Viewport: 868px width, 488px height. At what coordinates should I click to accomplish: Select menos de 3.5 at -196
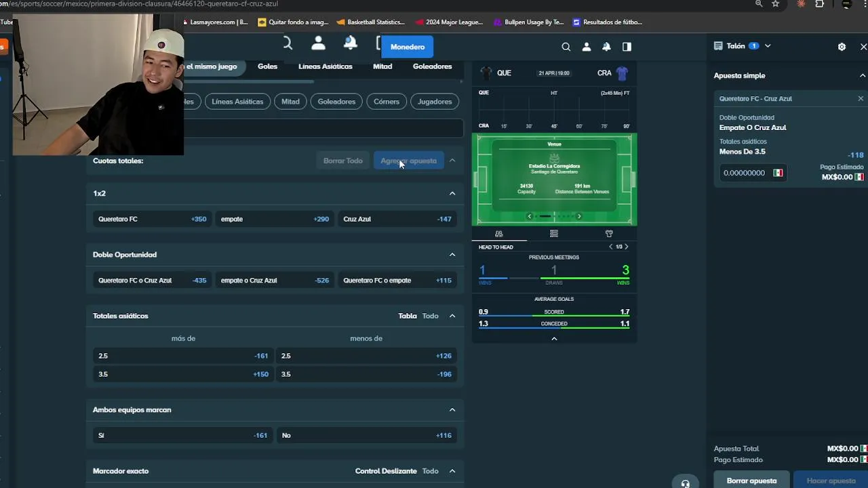[366, 374]
